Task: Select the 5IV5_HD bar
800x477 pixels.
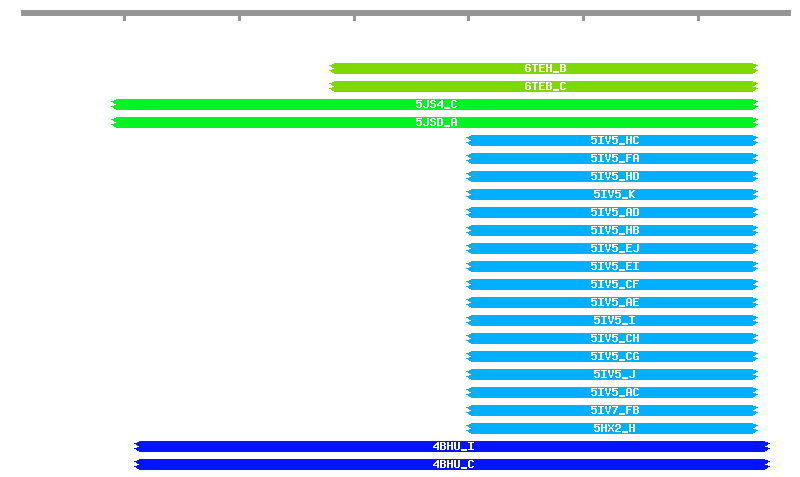Action: tap(612, 177)
